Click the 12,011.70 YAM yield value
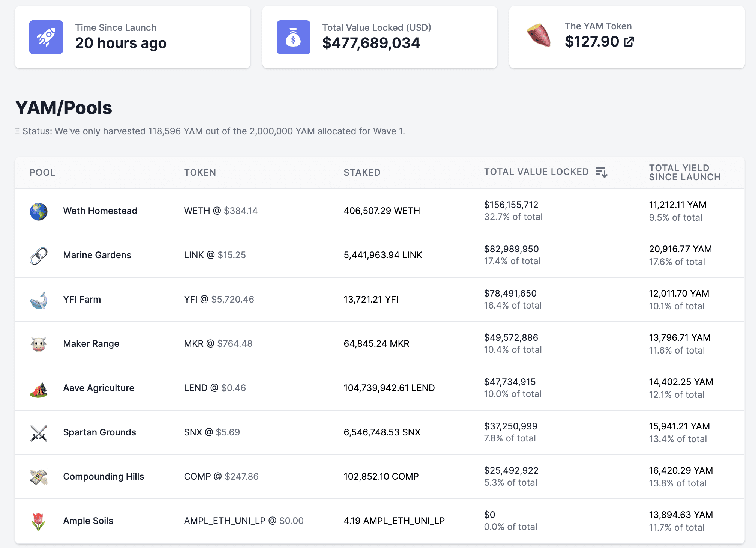Viewport: 756px width, 548px height. [679, 294]
